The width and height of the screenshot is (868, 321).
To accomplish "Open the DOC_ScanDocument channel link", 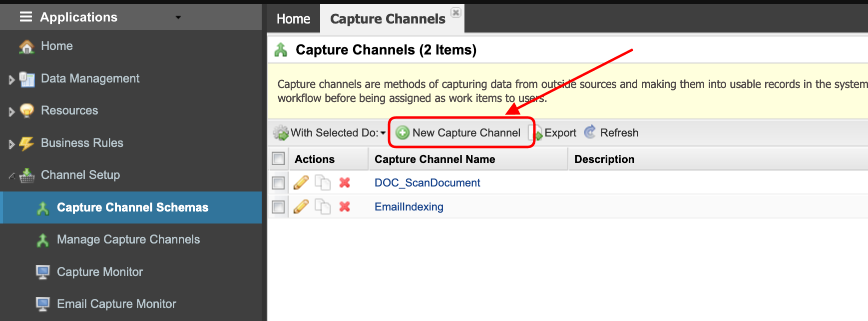I will click(427, 183).
